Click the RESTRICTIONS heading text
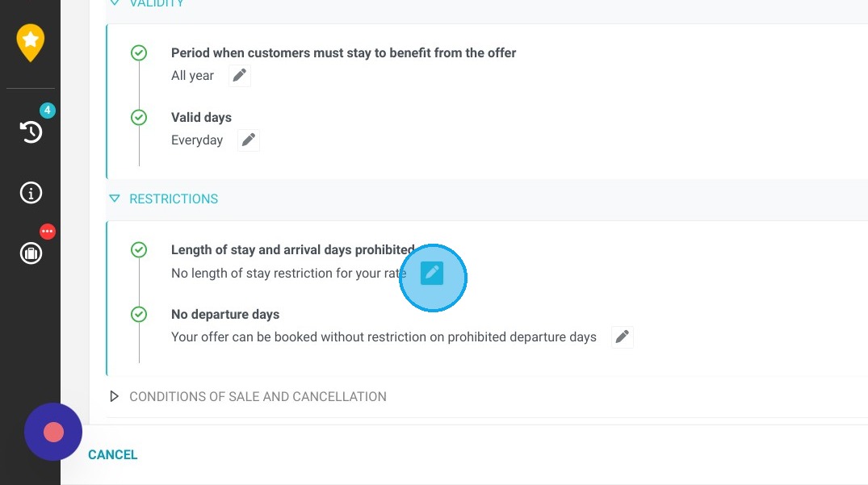Screen dimensions: 868x485 (174, 199)
